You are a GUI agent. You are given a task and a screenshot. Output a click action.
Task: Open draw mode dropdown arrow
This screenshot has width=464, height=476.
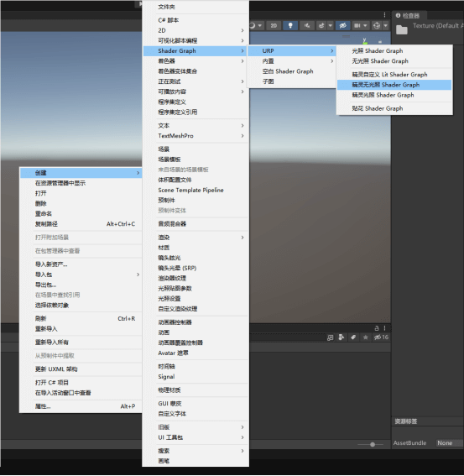260,26
